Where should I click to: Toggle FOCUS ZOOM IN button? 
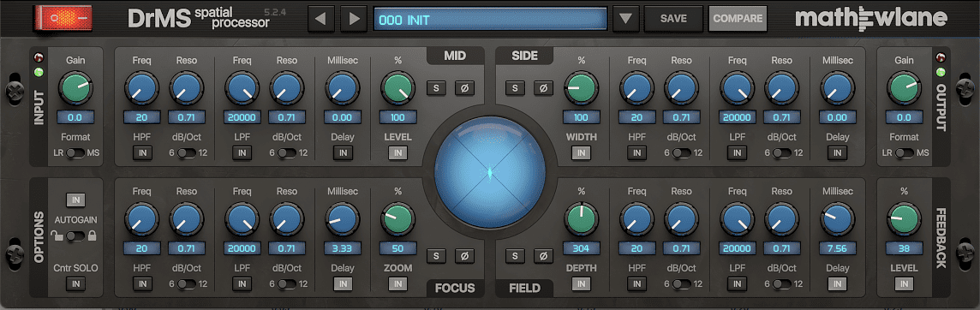pyautogui.click(x=397, y=283)
